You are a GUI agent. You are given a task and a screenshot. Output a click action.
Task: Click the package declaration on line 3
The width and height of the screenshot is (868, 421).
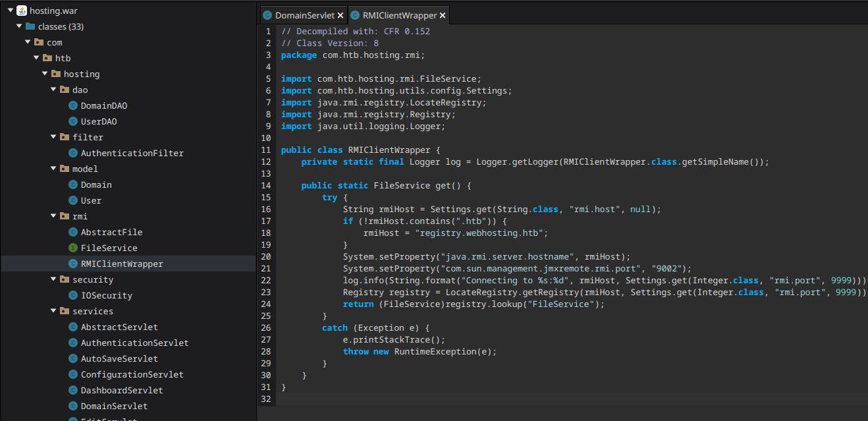pos(353,55)
